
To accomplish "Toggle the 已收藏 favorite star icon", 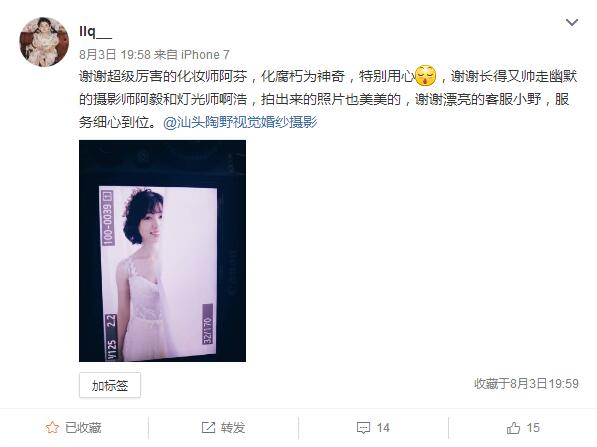I will pyautogui.click(x=52, y=428).
